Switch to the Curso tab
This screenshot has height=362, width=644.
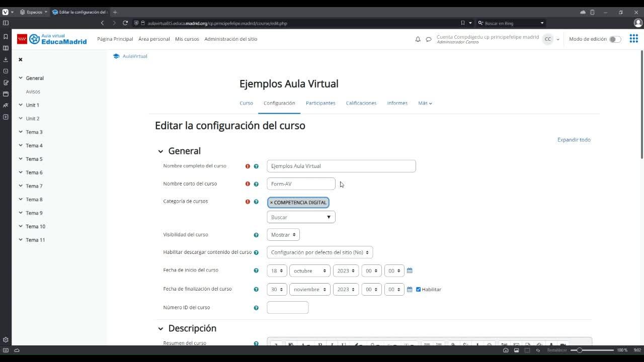tap(247, 103)
